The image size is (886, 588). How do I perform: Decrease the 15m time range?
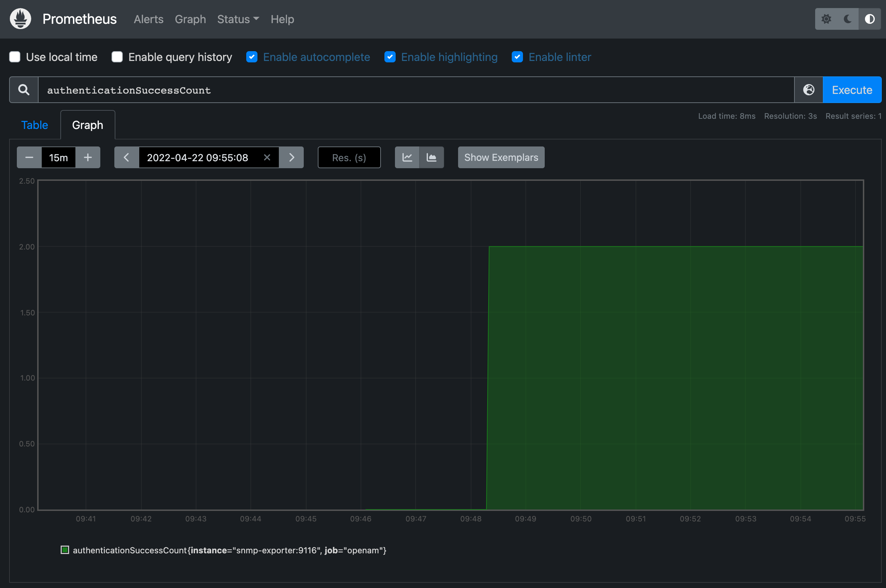click(x=29, y=157)
